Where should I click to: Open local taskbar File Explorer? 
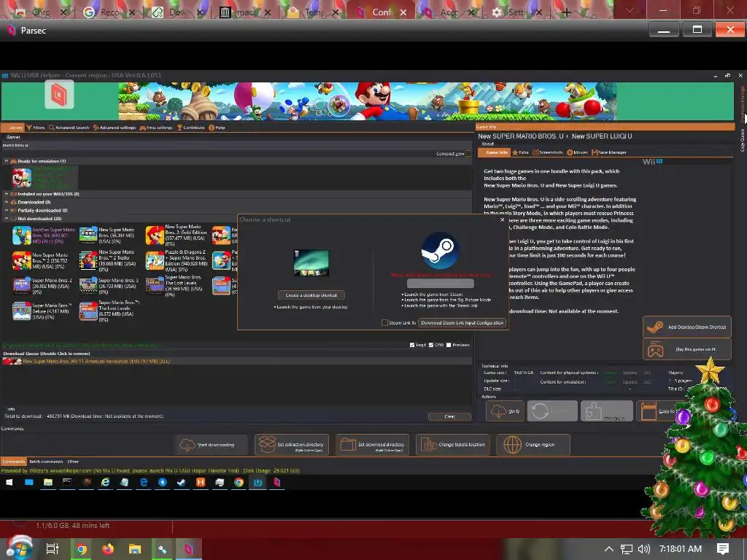coord(135,549)
